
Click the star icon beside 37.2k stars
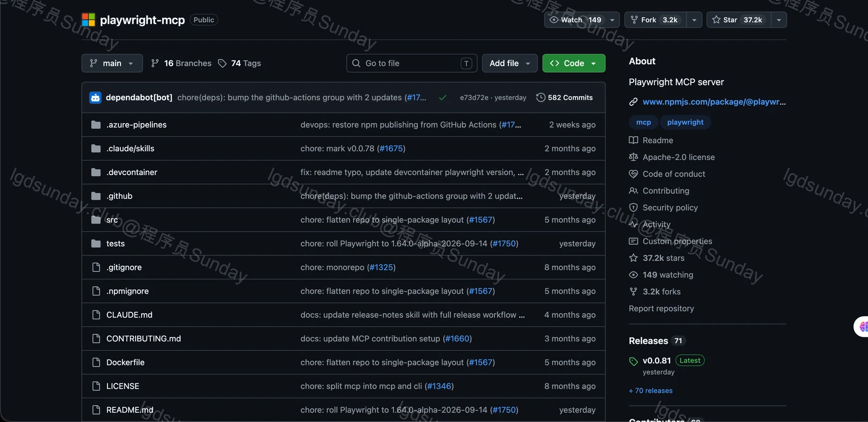click(x=633, y=258)
